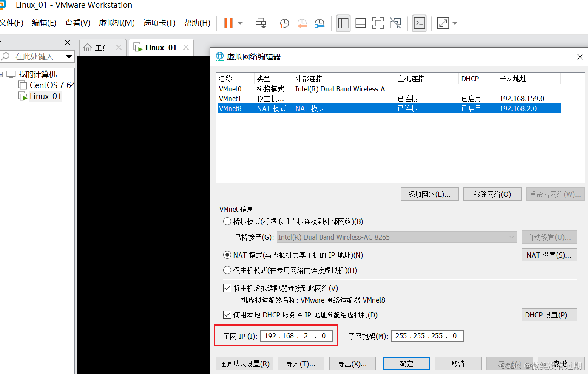The width and height of the screenshot is (588, 374).
Task: Click the 子网 IP input field
Action: [296, 336]
